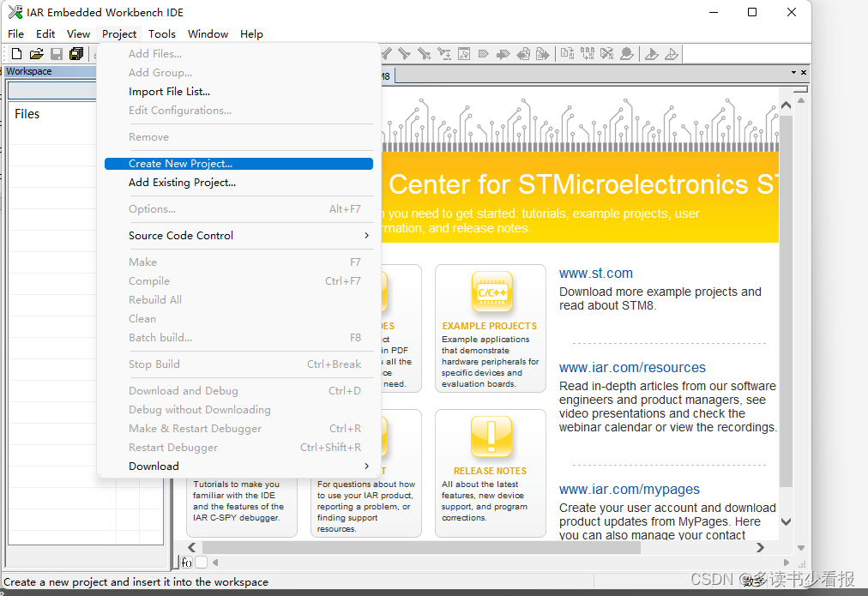Open the Edit menu
This screenshot has height=596, width=868.
click(x=45, y=33)
